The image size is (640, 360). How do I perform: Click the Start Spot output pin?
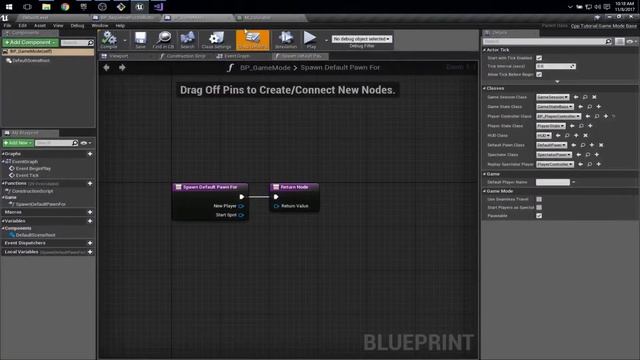pyautogui.click(x=241, y=215)
